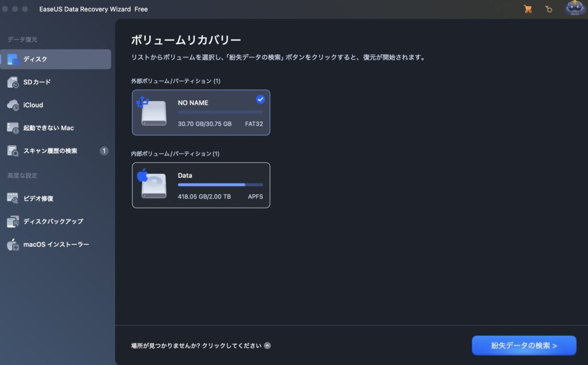Click the iCloud cloud icon in sidebar
The image size is (588, 365).
click(x=13, y=105)
